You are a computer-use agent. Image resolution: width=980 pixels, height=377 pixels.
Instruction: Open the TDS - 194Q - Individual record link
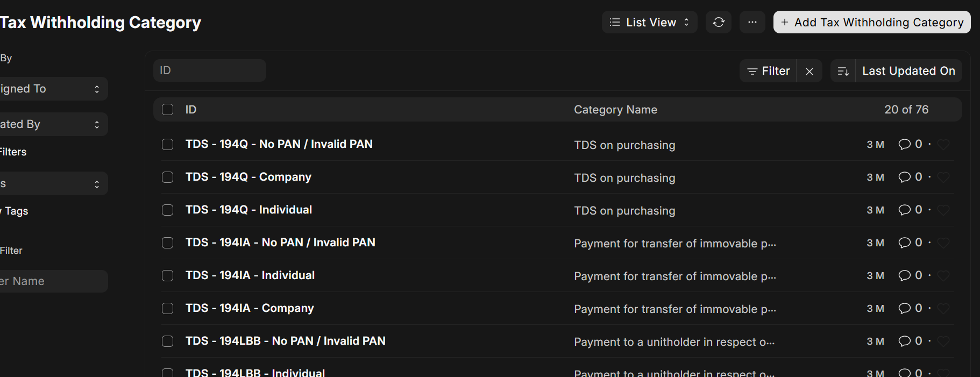248,210
